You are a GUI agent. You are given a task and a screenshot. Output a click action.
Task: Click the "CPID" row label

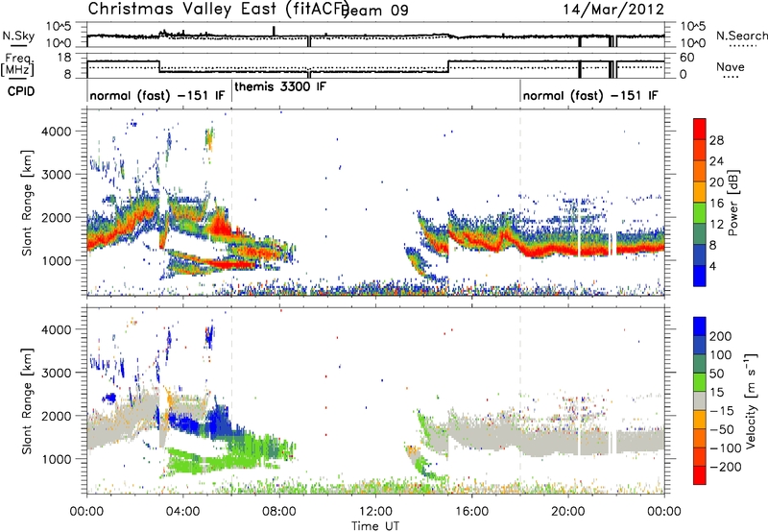[x=21, y=91]
